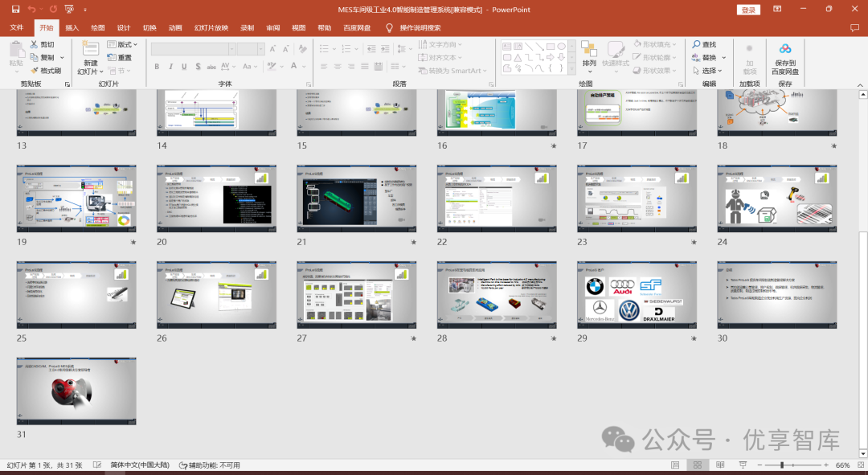
Task: Select slide 29 thumbnail with car brand logos
Action: pos(637,294)
